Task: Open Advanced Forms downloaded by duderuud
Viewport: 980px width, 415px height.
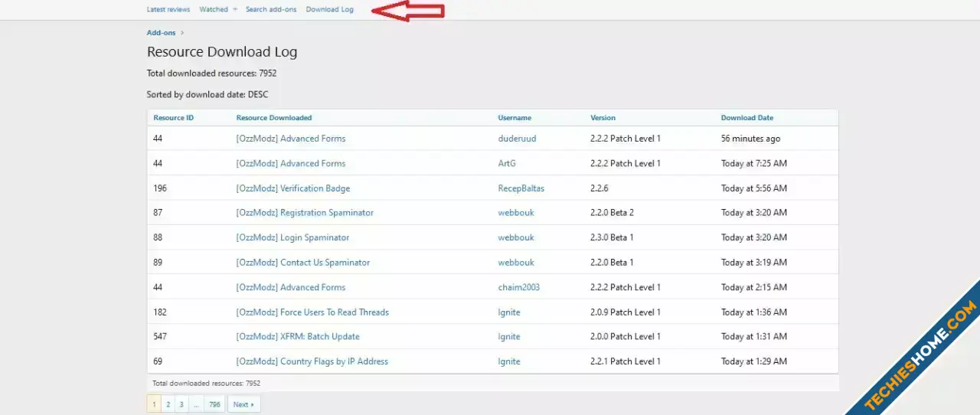Action: [291, 139]
